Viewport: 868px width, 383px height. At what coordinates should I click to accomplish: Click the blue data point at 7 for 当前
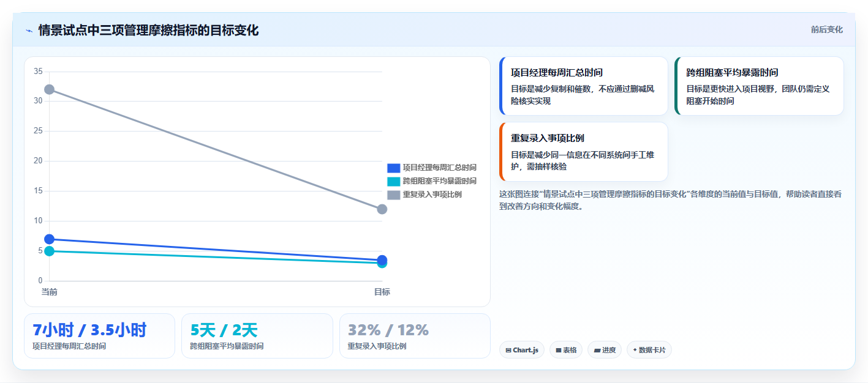(x=50, y=239)
